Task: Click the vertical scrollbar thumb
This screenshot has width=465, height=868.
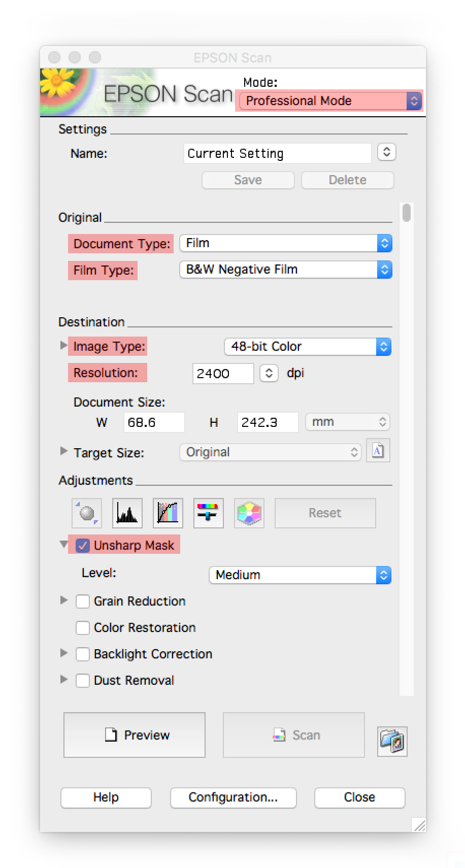Action: tap(407, 213)
